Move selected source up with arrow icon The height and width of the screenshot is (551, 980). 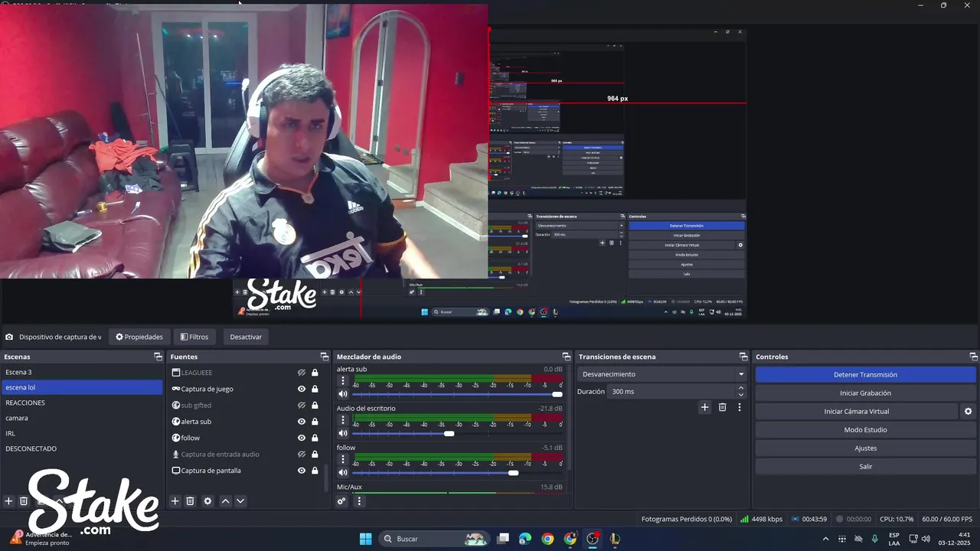pos(225,501)
